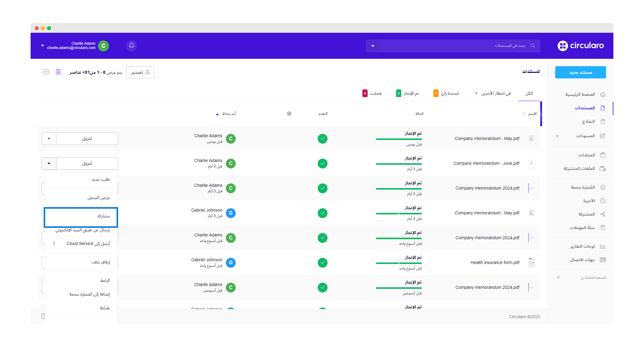Switch to grid view layout
The width and height of the screenshot is (644, 347).
tap(46, 72)
